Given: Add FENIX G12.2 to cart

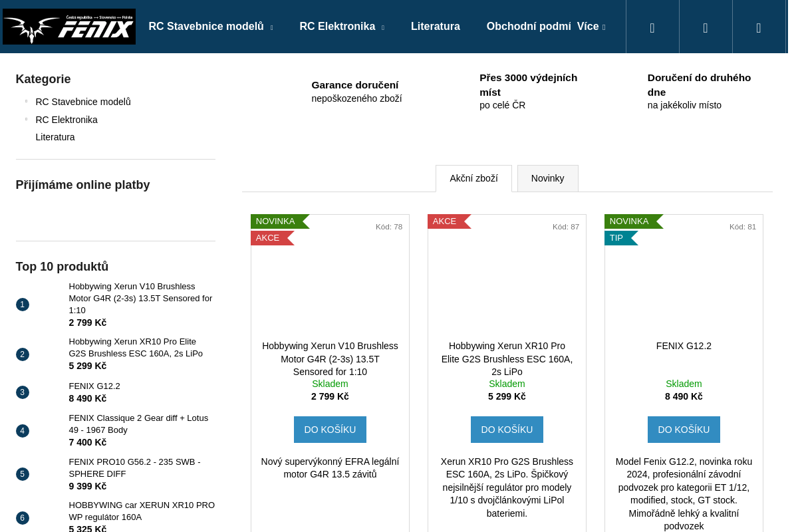Looking at the screenshot, I should [684, 430].
